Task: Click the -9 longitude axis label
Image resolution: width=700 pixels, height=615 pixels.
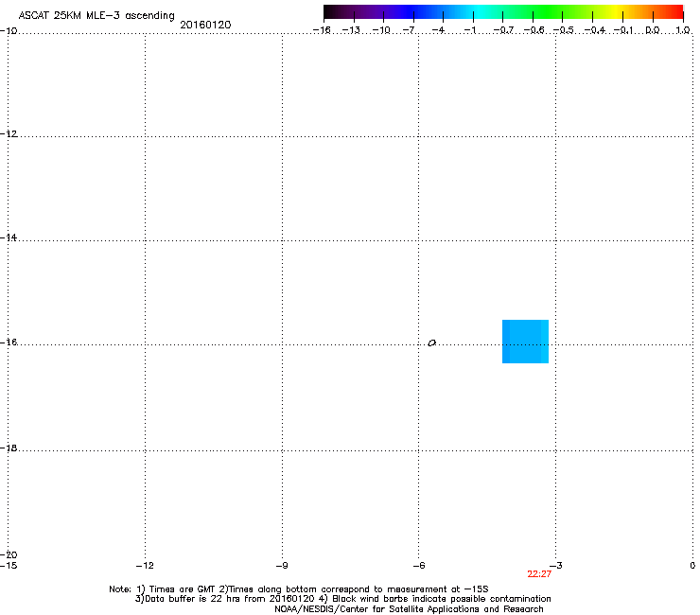Action: 282,566
